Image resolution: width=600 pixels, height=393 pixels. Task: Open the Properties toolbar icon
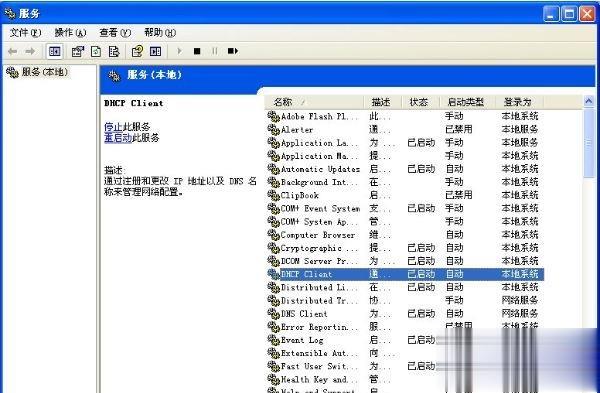78,51
